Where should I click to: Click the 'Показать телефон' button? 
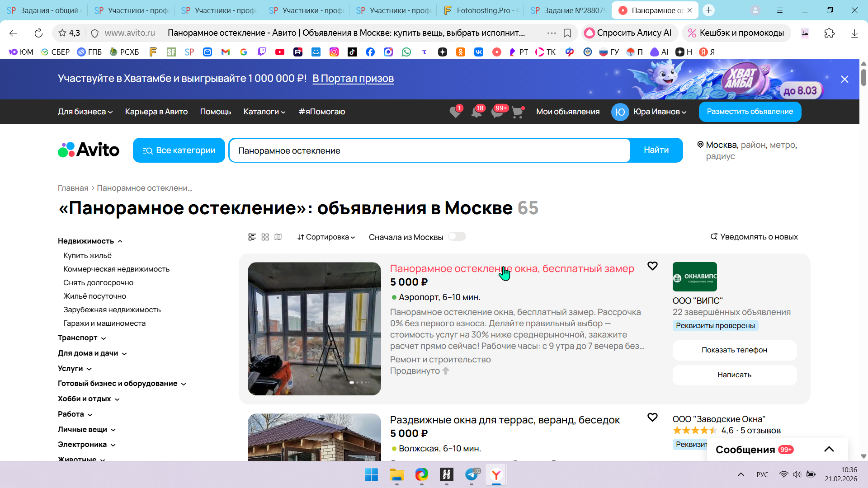[x=734, y=350]
